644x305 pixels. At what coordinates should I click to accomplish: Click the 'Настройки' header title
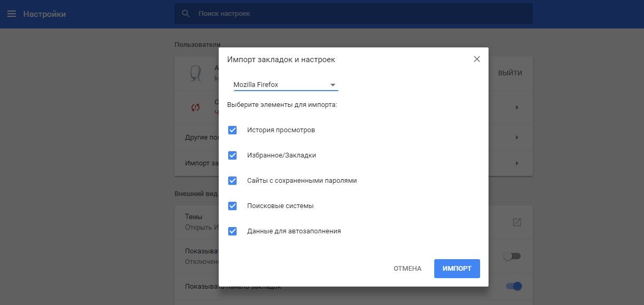(44, 14)
